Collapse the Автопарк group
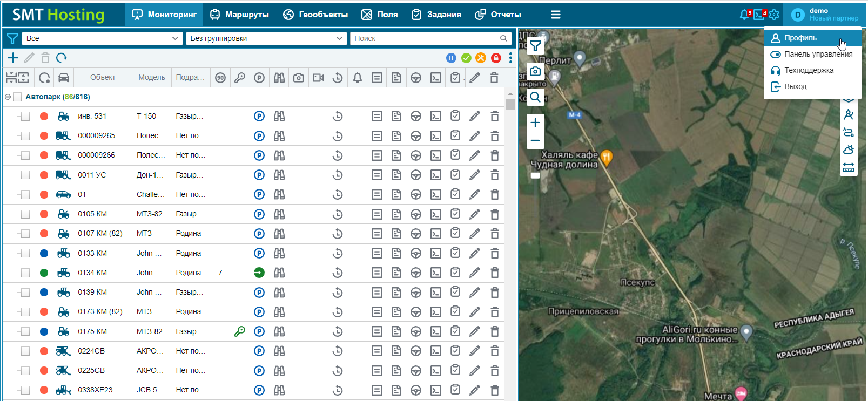 tap(8, 97)
